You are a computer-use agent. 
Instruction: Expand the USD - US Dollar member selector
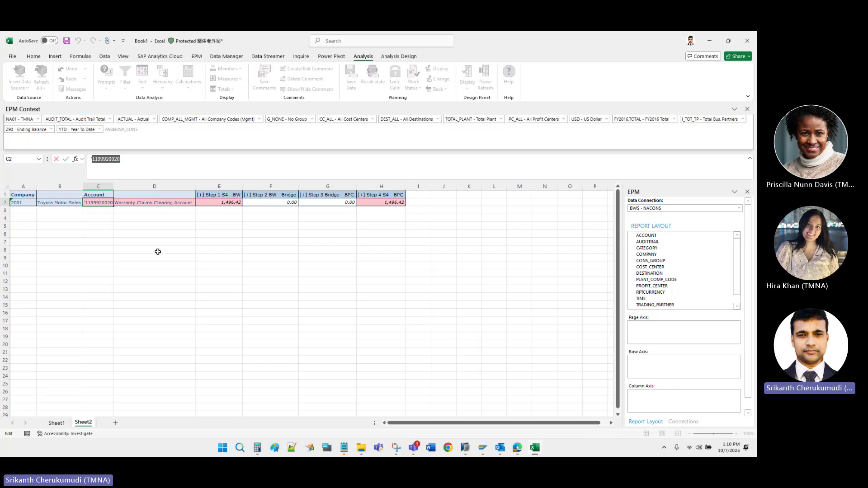(x=607, y=119)
